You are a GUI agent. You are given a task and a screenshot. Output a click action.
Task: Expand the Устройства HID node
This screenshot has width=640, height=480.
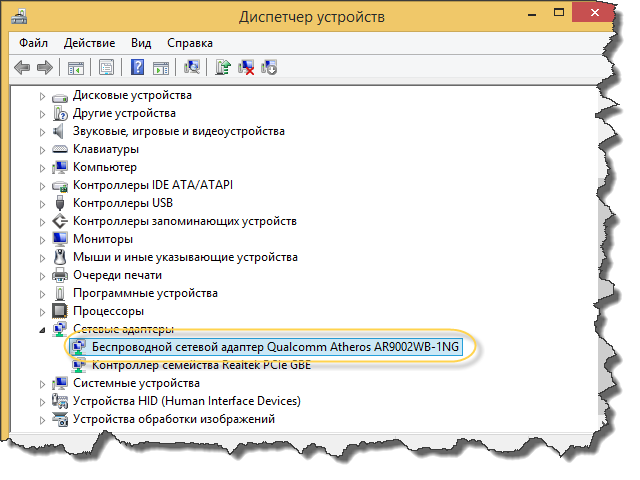click(42, 402)
